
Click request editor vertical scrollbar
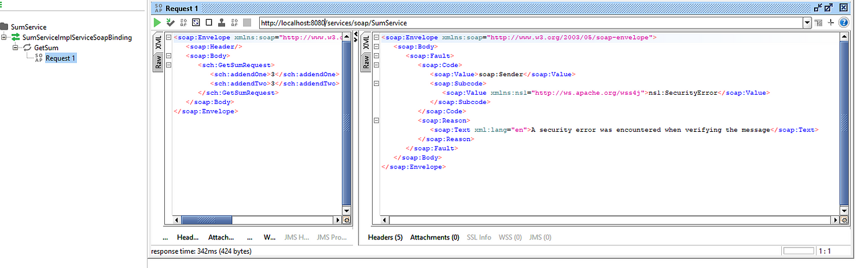[347, 124]
